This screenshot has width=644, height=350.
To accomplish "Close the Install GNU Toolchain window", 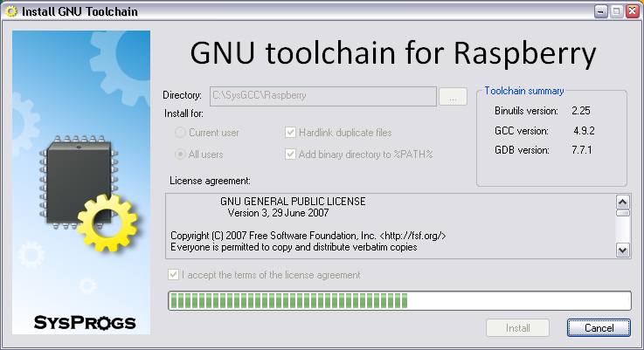I will point(633,11).
